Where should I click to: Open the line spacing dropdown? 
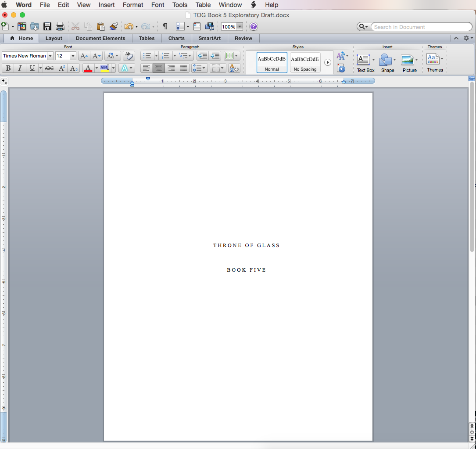(x=199, y=68)
